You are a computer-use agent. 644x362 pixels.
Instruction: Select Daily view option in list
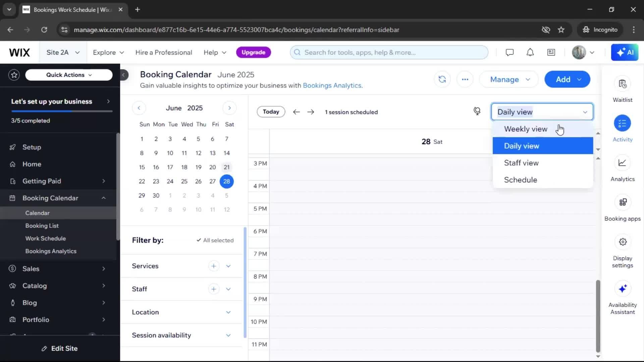[x=543, y=146]
